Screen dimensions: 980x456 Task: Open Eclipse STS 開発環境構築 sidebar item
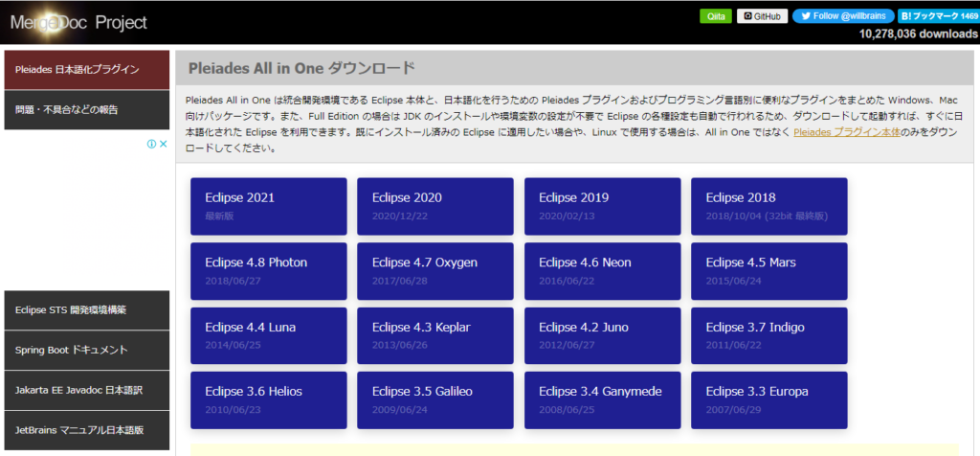pos(87,309)
